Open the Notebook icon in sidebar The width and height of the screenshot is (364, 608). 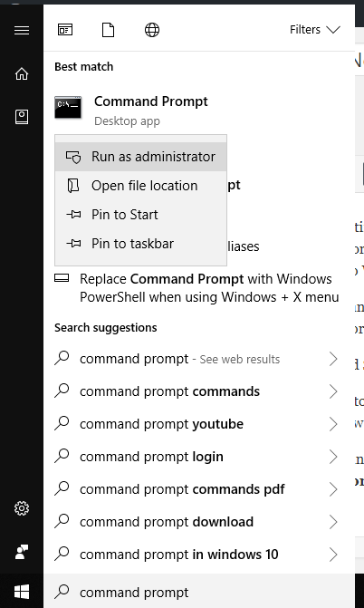[x=22, y=117]
